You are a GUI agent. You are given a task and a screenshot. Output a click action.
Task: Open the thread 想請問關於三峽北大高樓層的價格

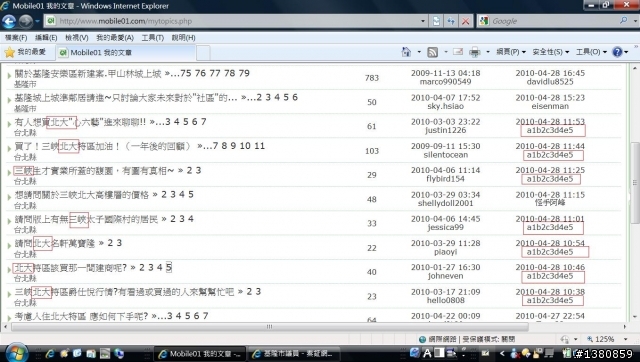(82, 195)
